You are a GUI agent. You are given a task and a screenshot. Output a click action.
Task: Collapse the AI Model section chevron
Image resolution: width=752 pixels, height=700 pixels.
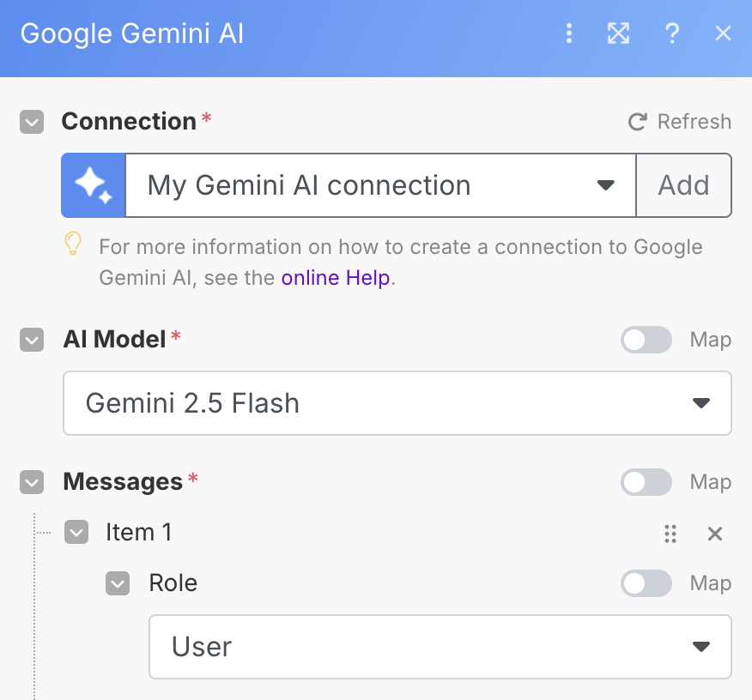tap(32, 340)
